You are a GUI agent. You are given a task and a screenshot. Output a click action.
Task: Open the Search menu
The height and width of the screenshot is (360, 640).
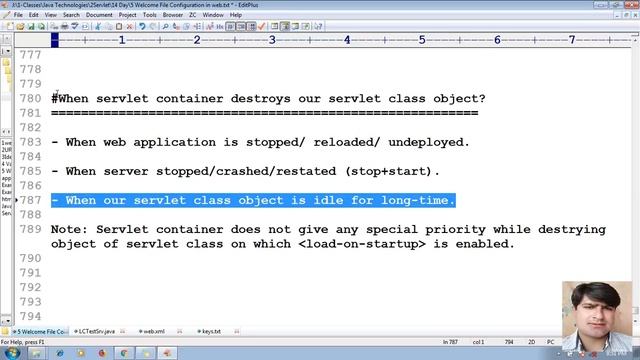click(71, 15)
